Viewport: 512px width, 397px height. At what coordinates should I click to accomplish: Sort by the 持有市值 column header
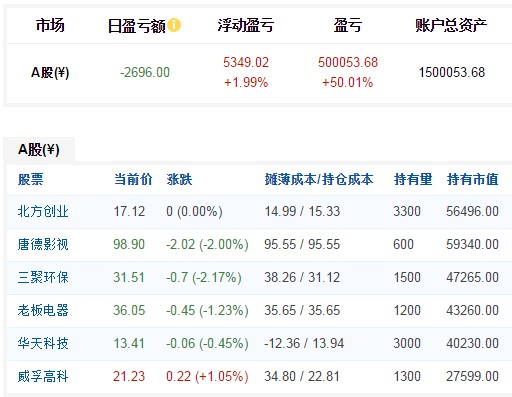point(473,179)
